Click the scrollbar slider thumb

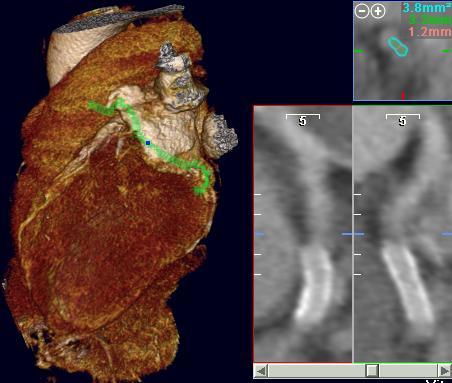372,371
